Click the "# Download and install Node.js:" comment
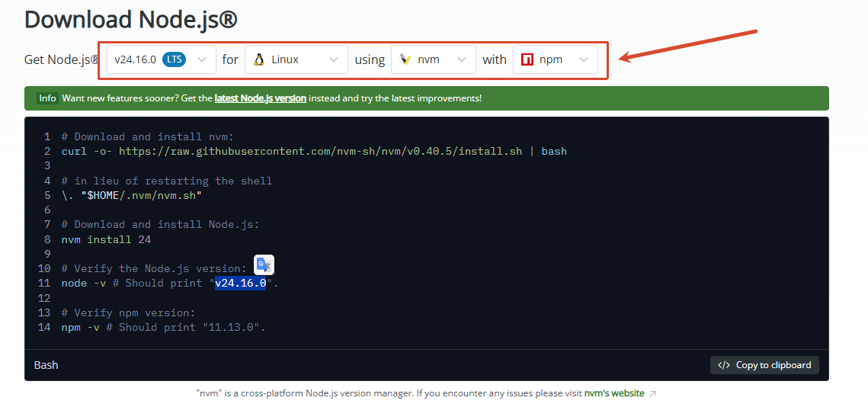Screen dimensions: 868x407 [161, 224]
